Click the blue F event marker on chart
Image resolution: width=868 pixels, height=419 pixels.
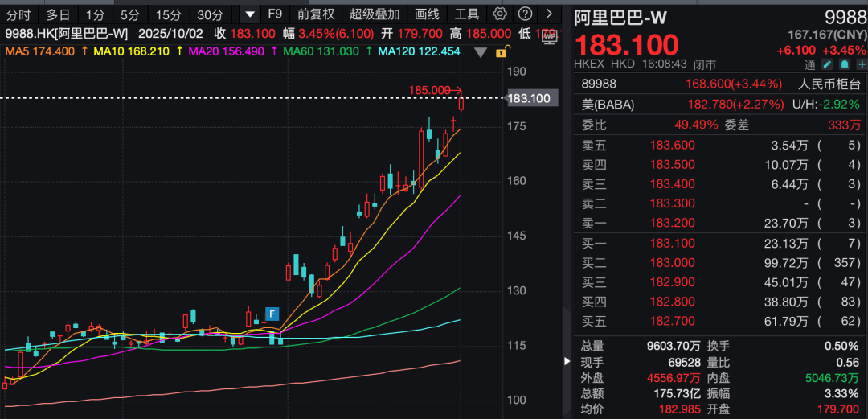pyautogui.click(x=272, y=314)
